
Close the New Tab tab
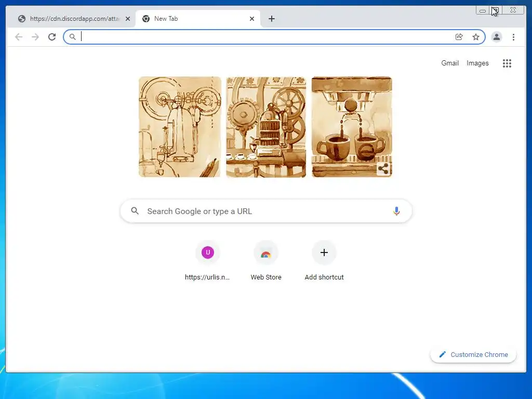click(252, 19)
